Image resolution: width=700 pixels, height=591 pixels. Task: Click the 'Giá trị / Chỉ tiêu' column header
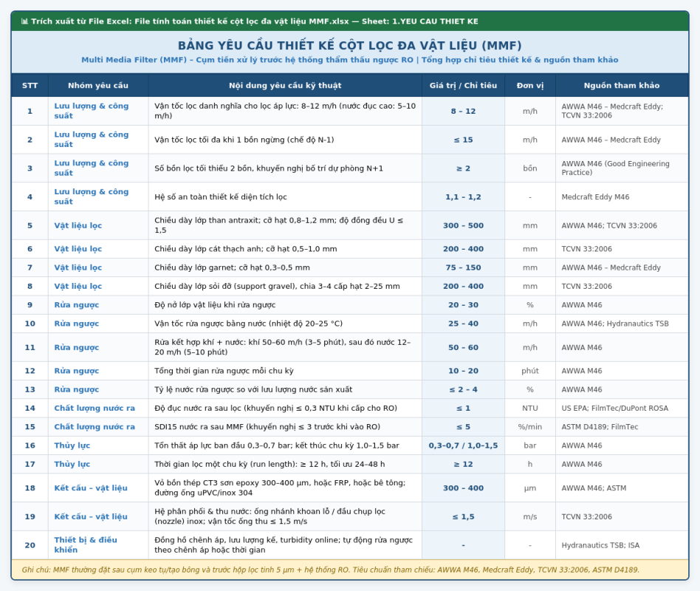[464, 85]
